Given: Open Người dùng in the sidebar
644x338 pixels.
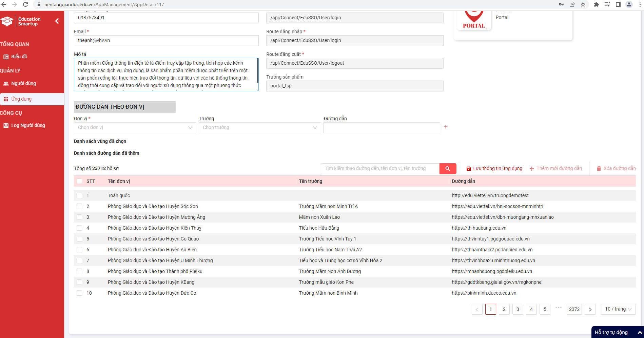Looking at the screenshot, I should (x=23, y=83).
